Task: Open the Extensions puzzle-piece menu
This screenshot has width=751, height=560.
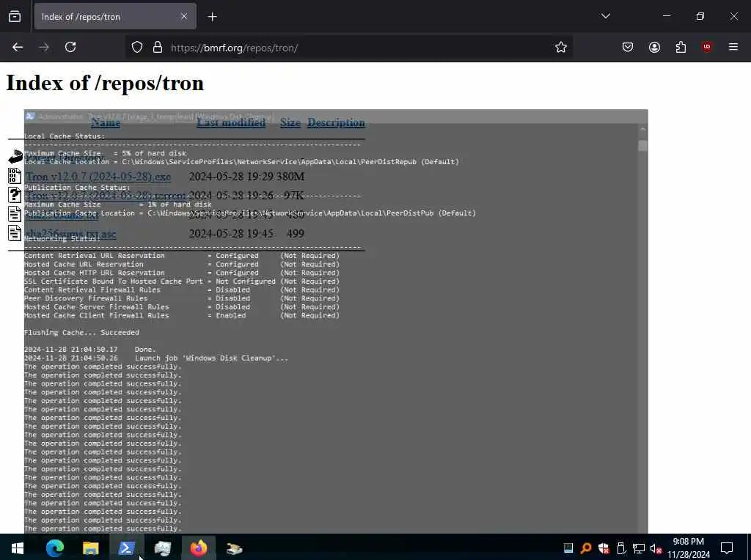Action: (681, 47)
